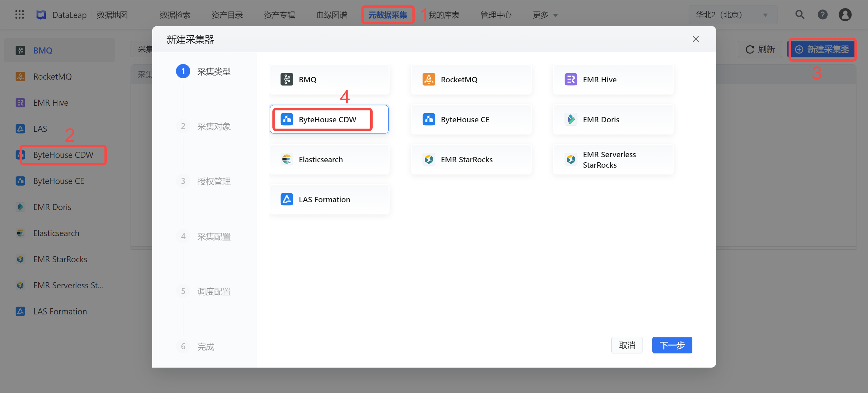Click LAS Formation card icon in dialog
Viewport: 868px width, 393px height.
click(287, 200)
